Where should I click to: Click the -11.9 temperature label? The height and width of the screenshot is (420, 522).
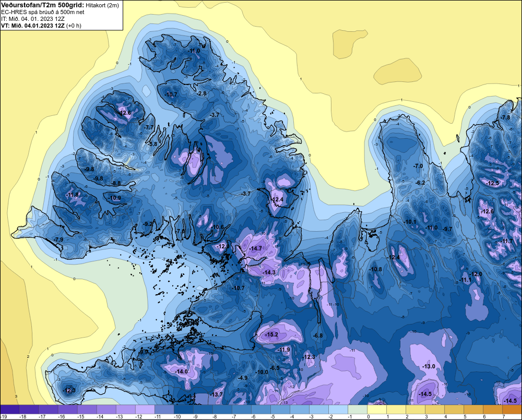[283, 350]
